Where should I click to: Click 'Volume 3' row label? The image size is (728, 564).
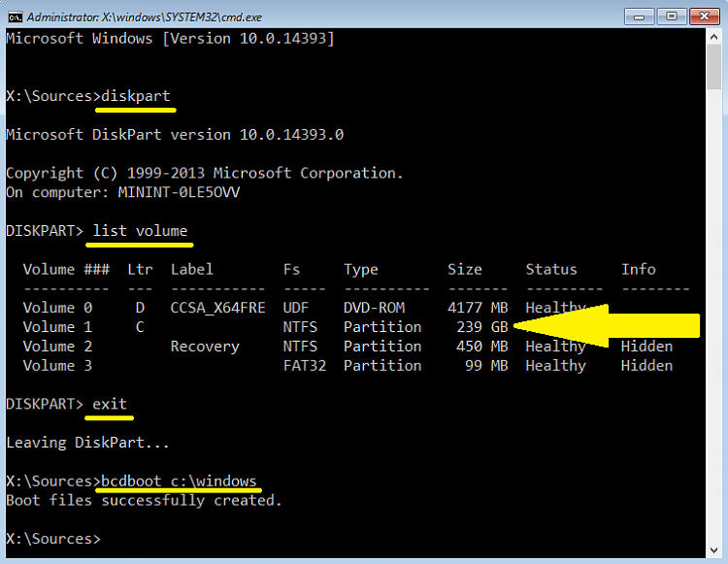[57, 365]
